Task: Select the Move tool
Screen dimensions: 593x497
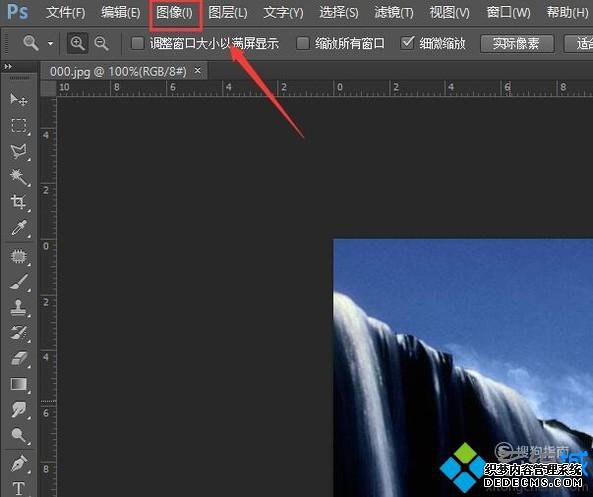Action: (x=18, y=99)
